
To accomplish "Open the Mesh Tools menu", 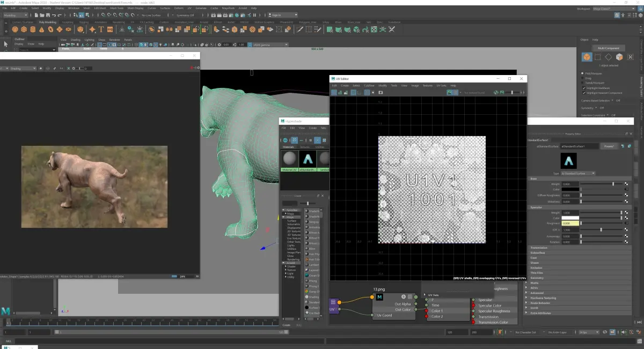I will 116,8.
